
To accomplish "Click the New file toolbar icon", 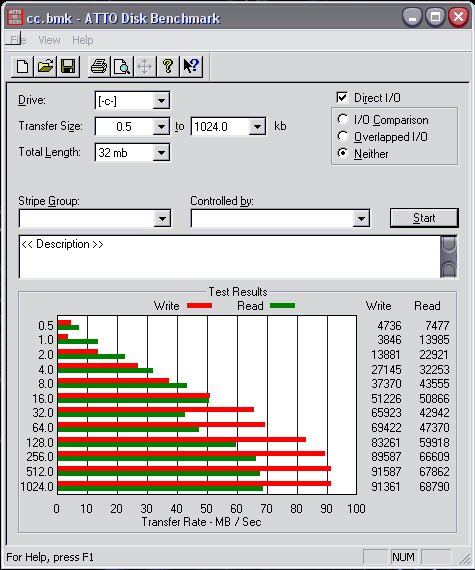I will [23, 67].
